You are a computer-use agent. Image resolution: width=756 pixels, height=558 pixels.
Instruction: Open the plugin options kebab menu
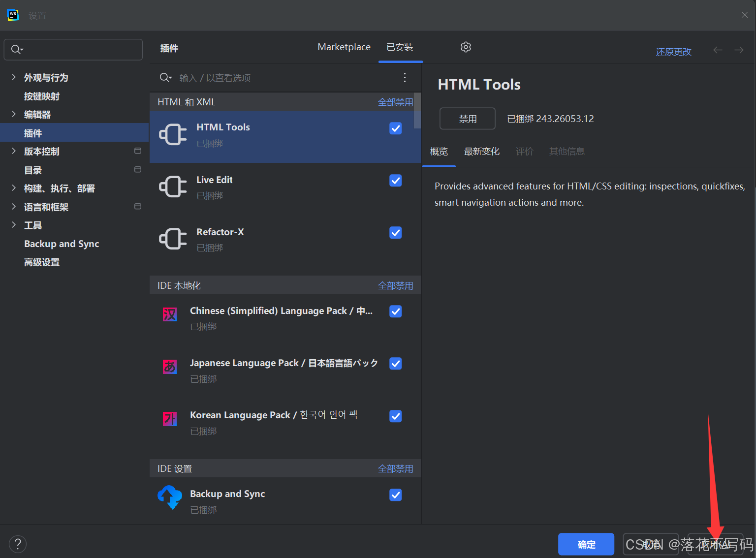coord(405,77)
